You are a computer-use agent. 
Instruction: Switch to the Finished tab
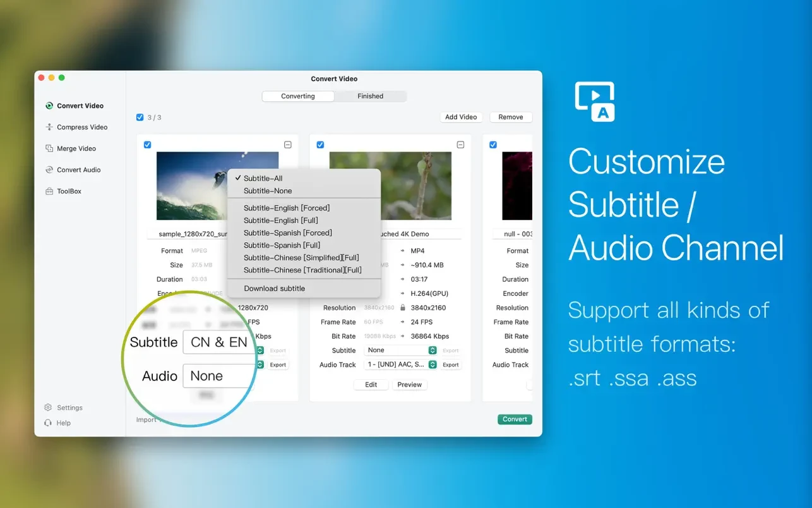coord(371,96)
